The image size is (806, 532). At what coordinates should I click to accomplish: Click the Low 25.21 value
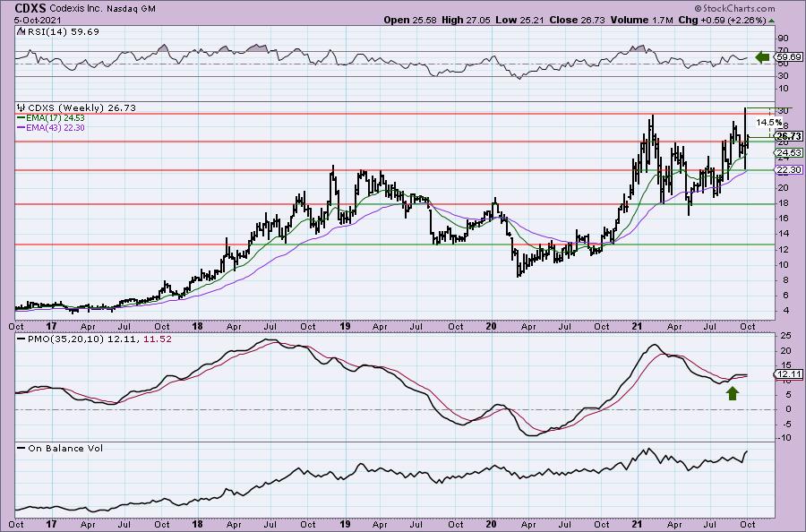(520, 20)
